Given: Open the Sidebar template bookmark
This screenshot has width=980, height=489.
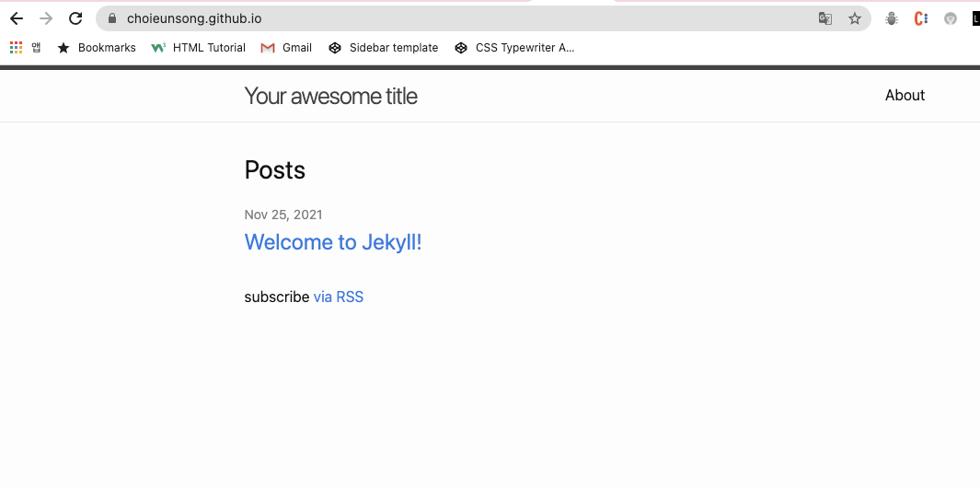Looking at the screenshot, I should pos(383,48).
